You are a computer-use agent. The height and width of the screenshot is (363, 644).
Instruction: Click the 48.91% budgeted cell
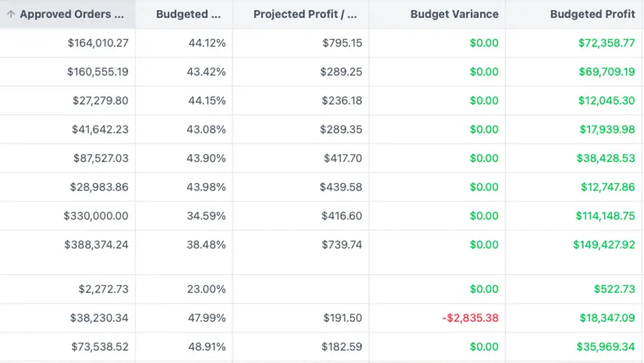(x=206, y=346)
